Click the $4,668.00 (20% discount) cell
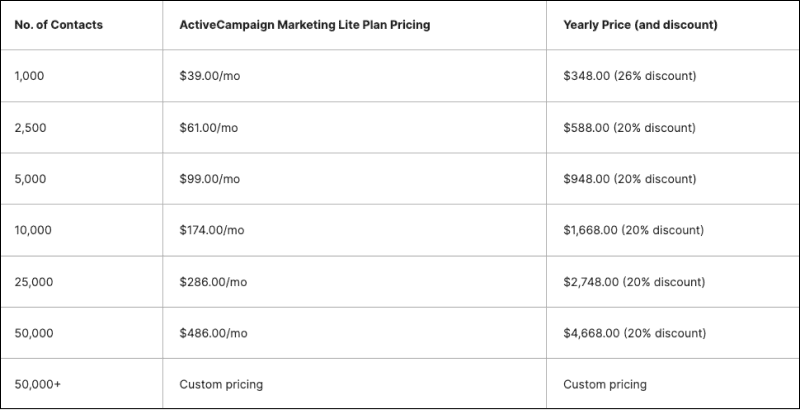 pyautogui.click(x=634, y=333)
